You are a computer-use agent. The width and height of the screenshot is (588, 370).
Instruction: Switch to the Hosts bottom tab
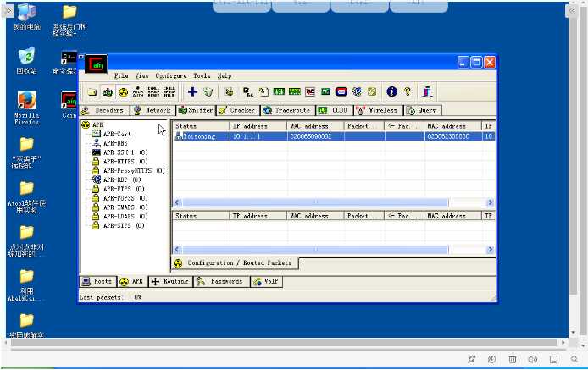pos(97,282)
